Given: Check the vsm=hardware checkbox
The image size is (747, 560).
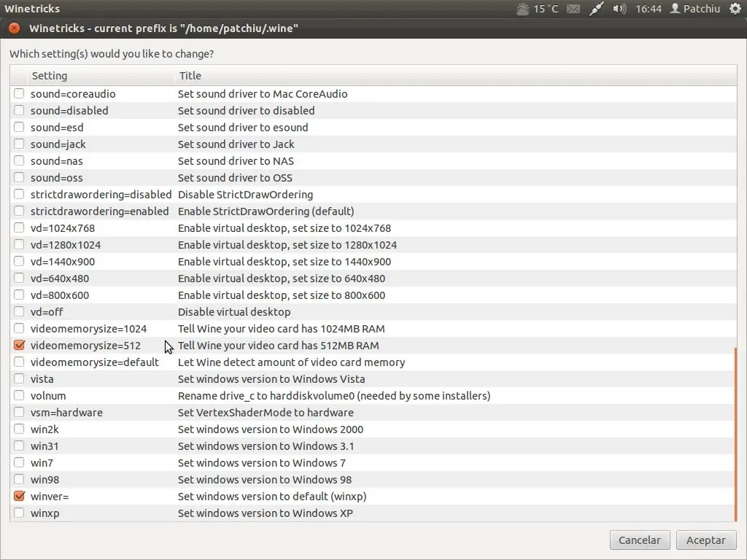Looking at the screenshot, I should 19,412.
